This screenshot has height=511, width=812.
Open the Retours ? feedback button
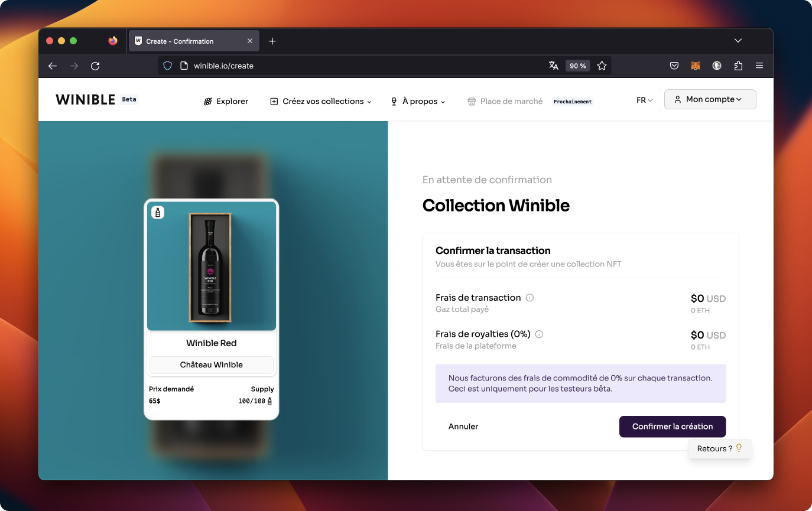click(x=719, y=448)
